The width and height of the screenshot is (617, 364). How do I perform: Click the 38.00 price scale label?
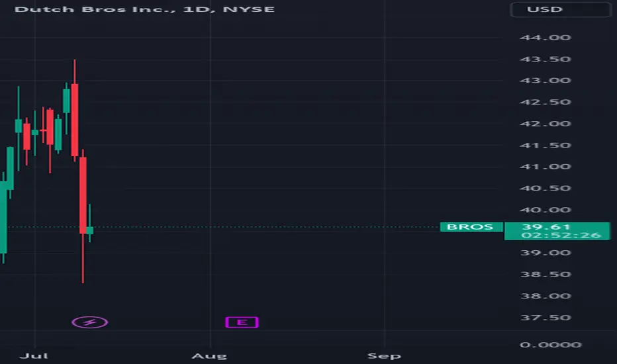pyautogui.click(x=545, y=296)
